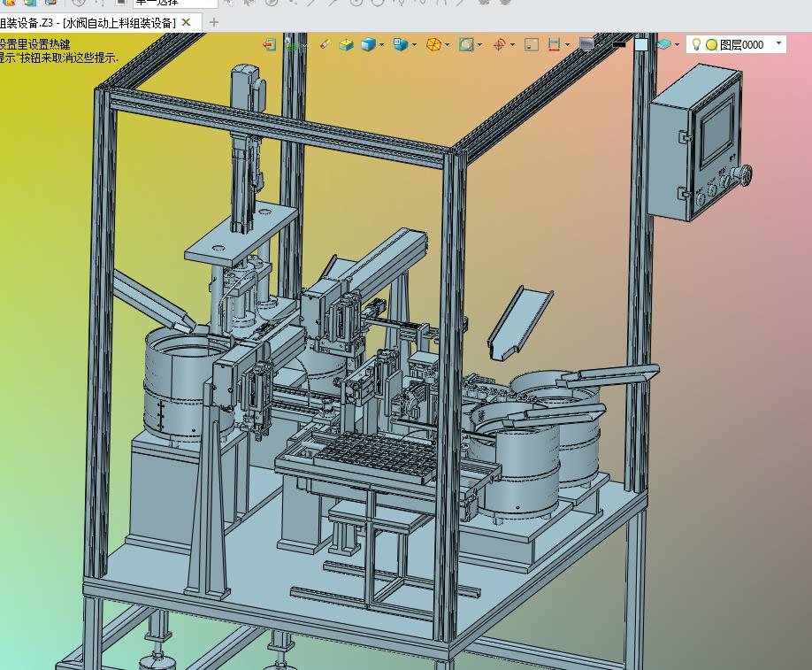The width and height of the screenshot is (812, 670).
Task: Click the eraser-shaped icon in the view toolbar
Action: click(x=324, y=45)
